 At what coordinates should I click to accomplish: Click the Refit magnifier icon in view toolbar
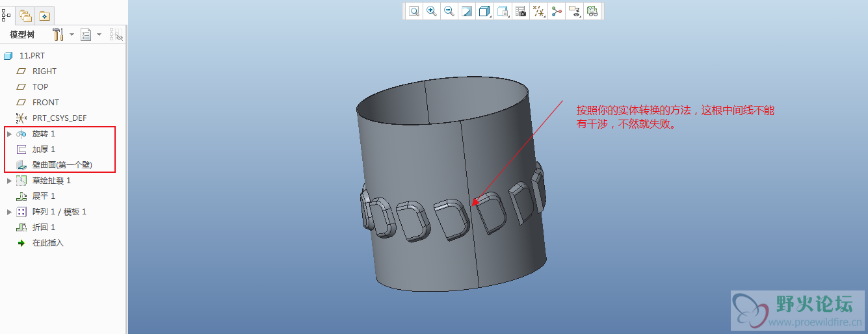point(414,11)
